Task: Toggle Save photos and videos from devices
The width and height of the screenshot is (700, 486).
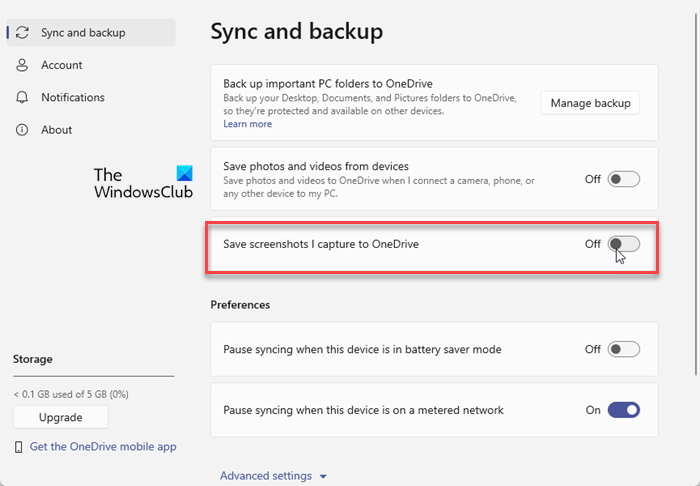Action: click(623, 180)
